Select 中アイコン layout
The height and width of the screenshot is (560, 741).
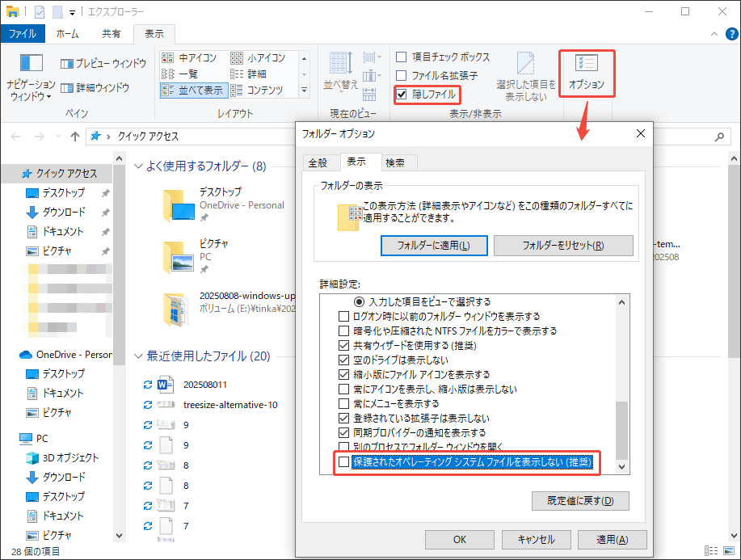189,57
